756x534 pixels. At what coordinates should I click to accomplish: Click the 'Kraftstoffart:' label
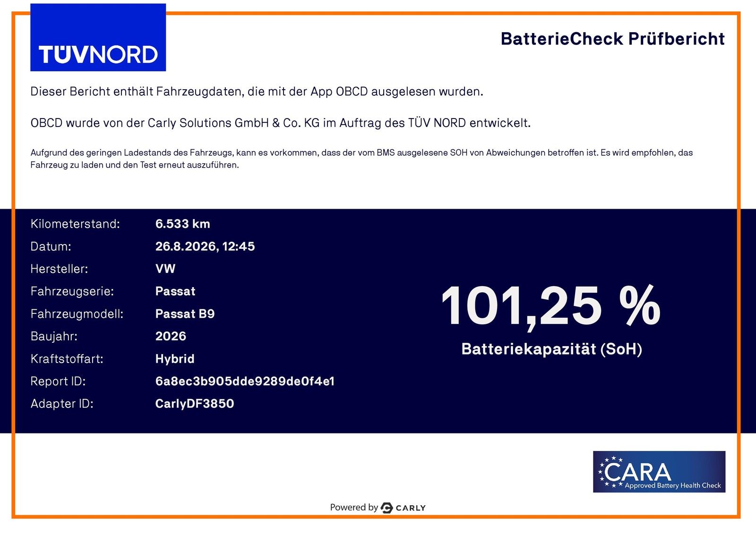tap(67, 359)
